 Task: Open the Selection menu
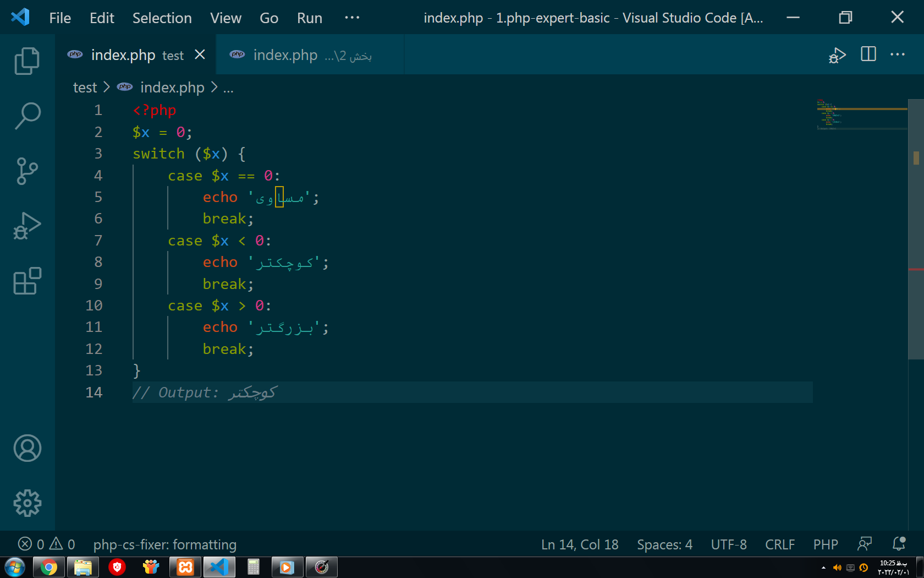tap(162, 18)
